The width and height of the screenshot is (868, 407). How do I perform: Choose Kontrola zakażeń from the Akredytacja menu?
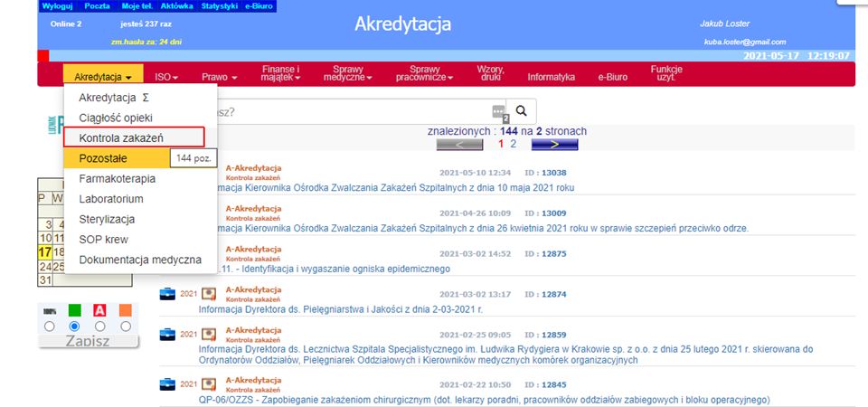(134, 137)
